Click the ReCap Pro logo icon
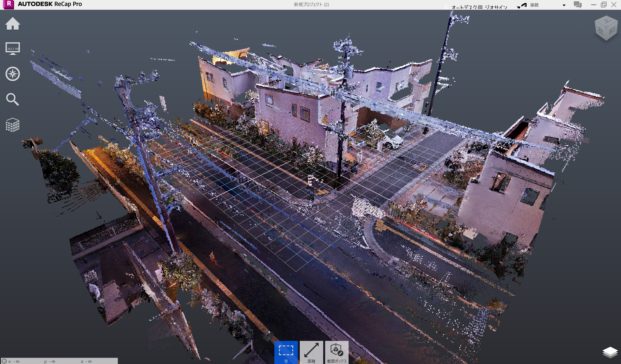 [9, 4]
